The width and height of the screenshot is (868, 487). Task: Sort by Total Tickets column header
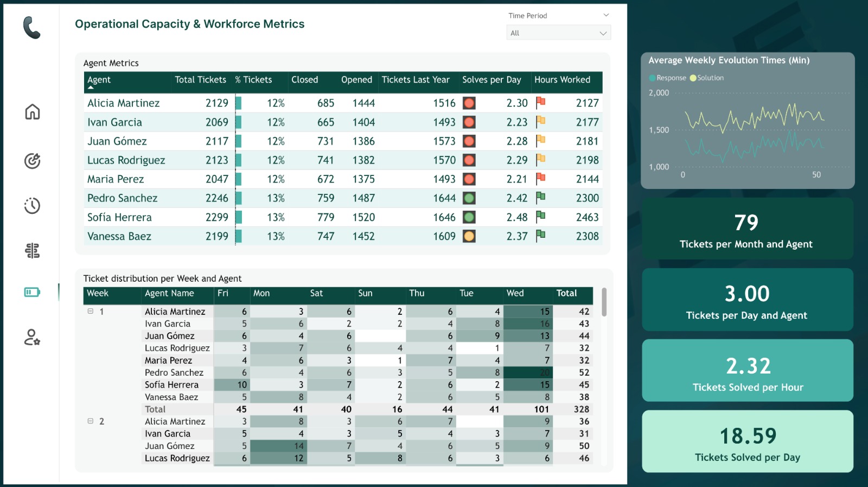click(x=200, y=80)
